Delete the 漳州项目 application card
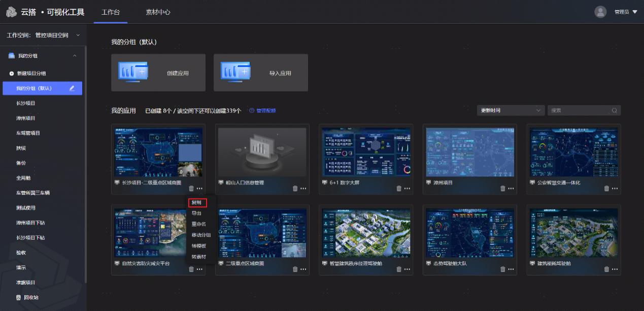The height and width of the screenshot is (311, 644). pos(502,189)
